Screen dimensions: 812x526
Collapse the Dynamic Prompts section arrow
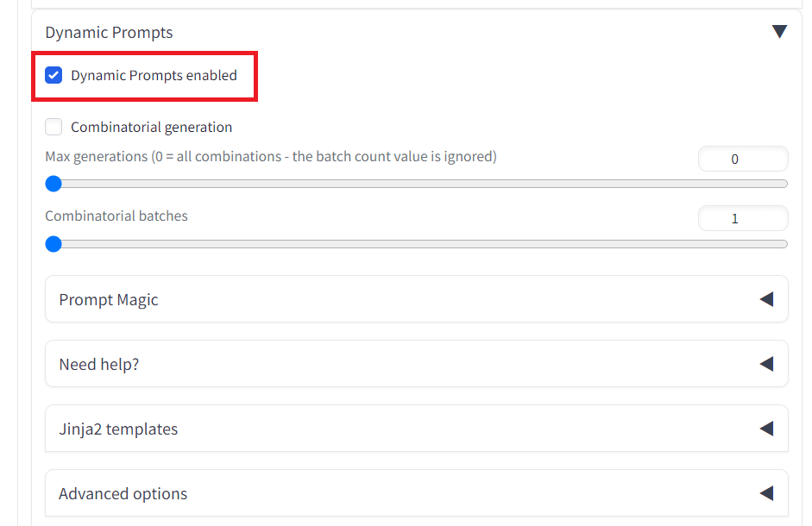pyautogui.click(x=779, y=32)
